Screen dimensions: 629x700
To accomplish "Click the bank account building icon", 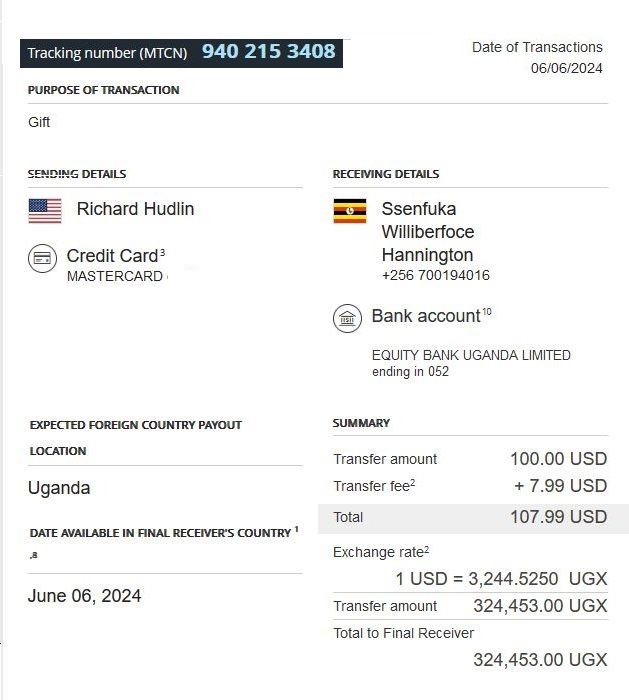I will point(347,319).
